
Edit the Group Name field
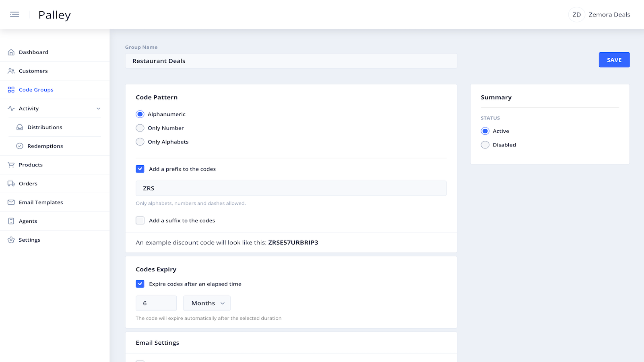pyautogui.click(x=291, y=61)
